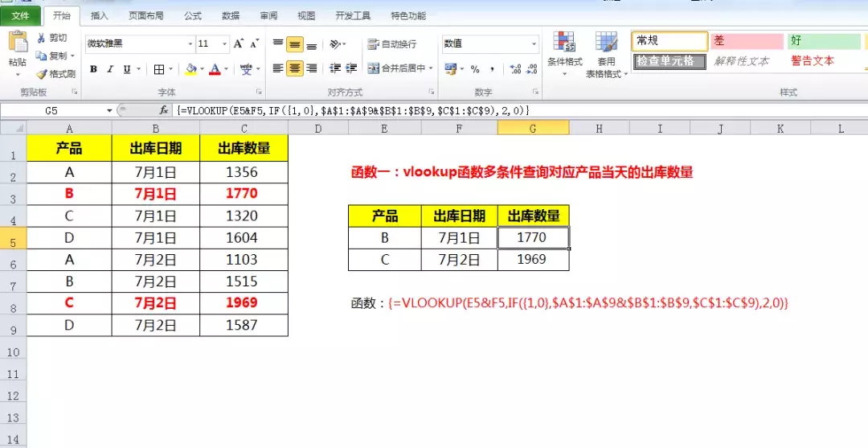Toggle italic formatting

tap(110, 69)
